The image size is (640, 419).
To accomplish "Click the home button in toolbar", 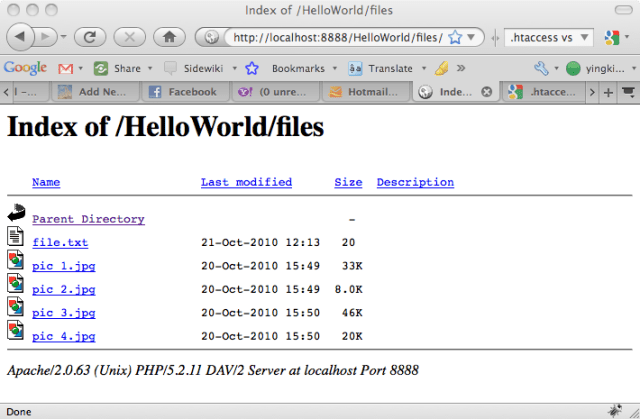I will pos(169,37).
